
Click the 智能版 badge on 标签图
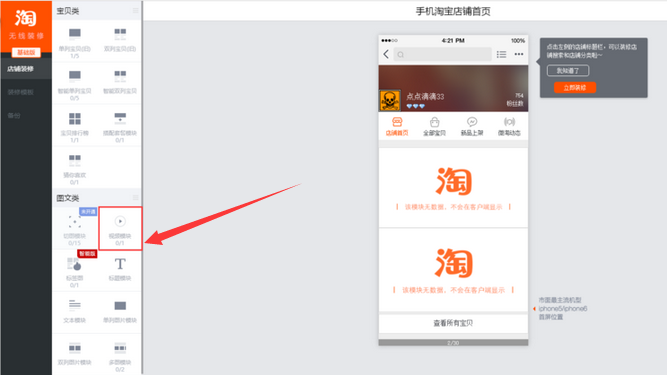(87, 254)
